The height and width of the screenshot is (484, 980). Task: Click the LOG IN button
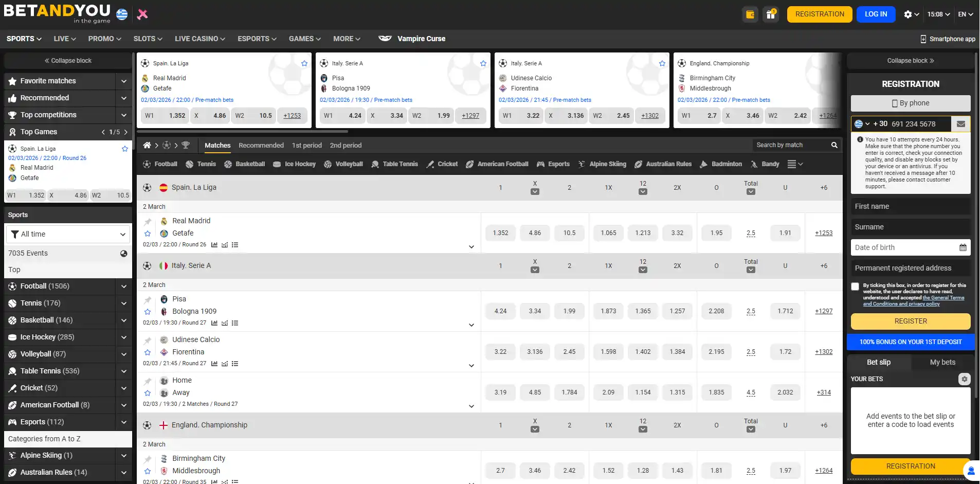pos(876,14)
